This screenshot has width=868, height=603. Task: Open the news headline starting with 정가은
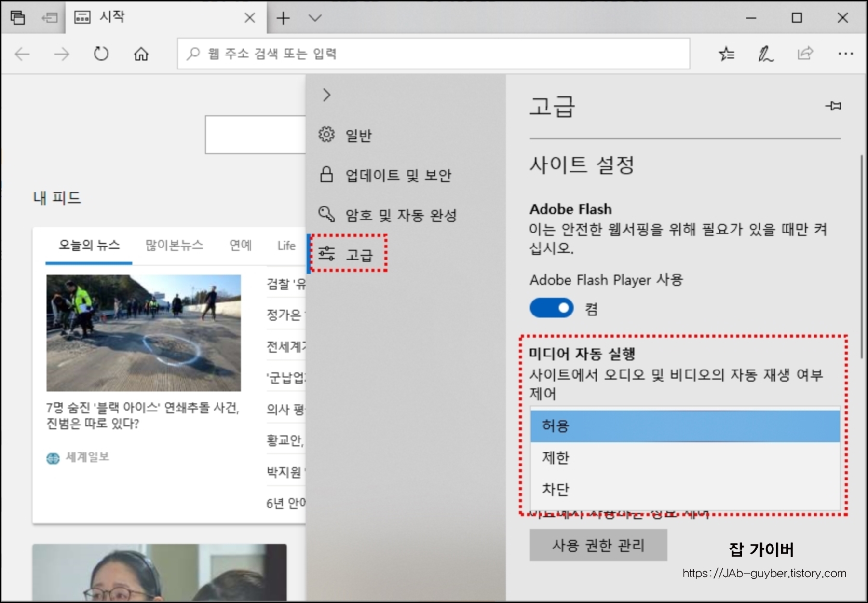coord(286,315)
